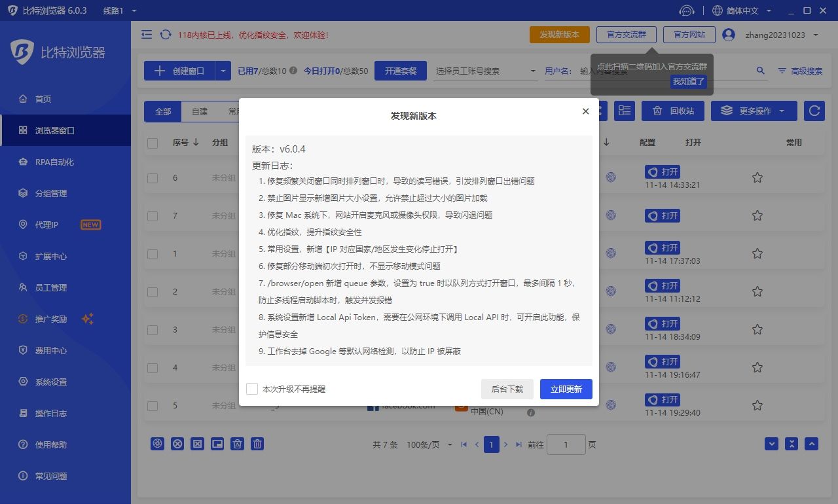
Task: Close the update dialog with X
Action: (x=585, y=111)
